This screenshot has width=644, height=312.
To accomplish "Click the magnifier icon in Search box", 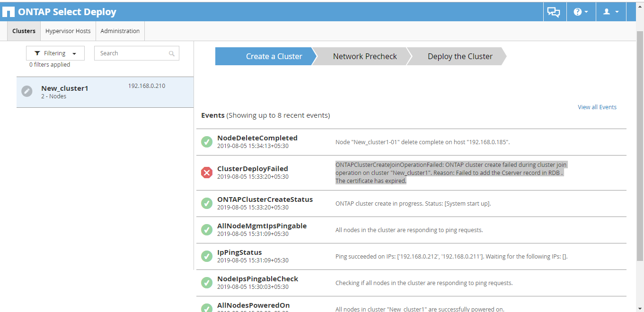I will pyautogui.click(x=172, y=53).
